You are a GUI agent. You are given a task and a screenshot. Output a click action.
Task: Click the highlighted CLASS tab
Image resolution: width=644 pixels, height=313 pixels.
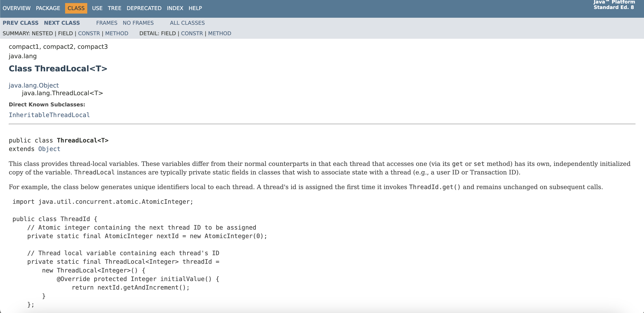point(76,8)
